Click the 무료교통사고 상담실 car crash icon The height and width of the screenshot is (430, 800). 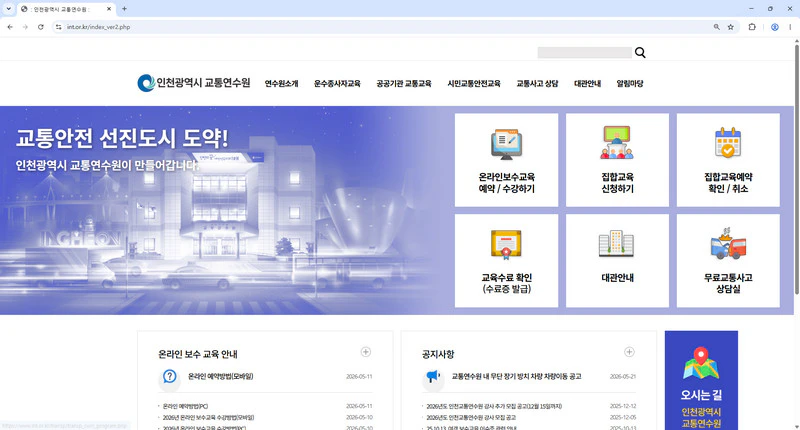click(x=728, y=243)
